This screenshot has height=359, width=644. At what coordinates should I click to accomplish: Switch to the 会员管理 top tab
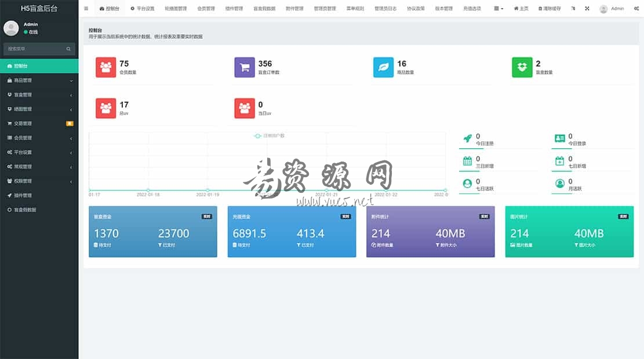tap(206, 8)
